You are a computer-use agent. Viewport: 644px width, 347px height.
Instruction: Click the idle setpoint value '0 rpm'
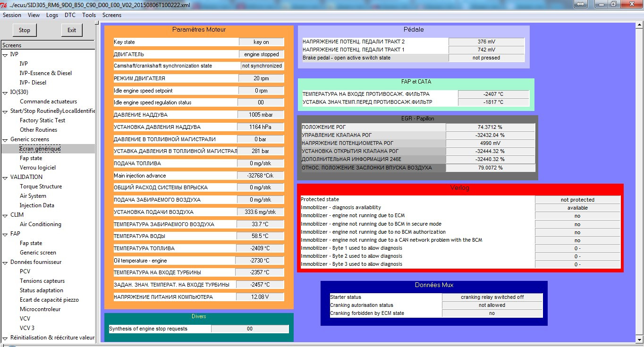point(261,91)
